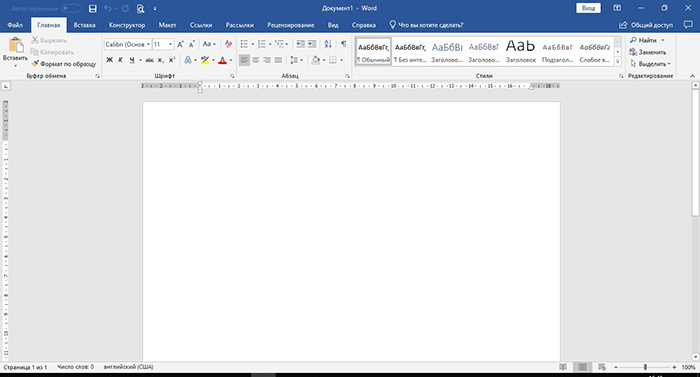
Task: Center-align the paragraph
Action: click(x=256, y=60)
